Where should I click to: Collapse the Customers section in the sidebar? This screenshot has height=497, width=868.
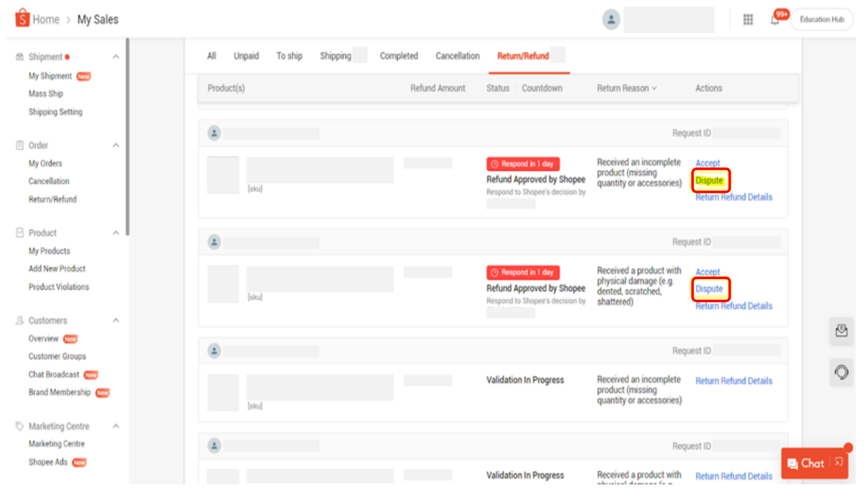tap(116, 320)
